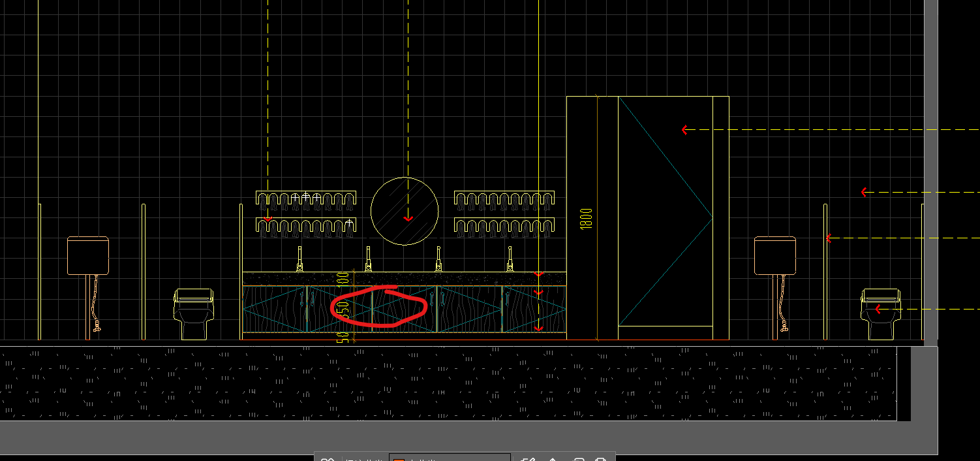
Task: Select the left wall-mounted cistern tank
Action: 88,255
